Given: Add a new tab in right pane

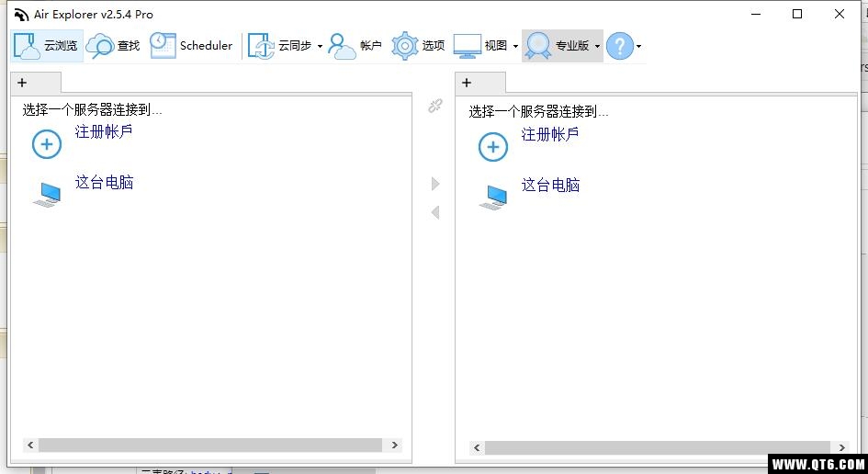Looking at the screenshot, I should tap(467, 83).
